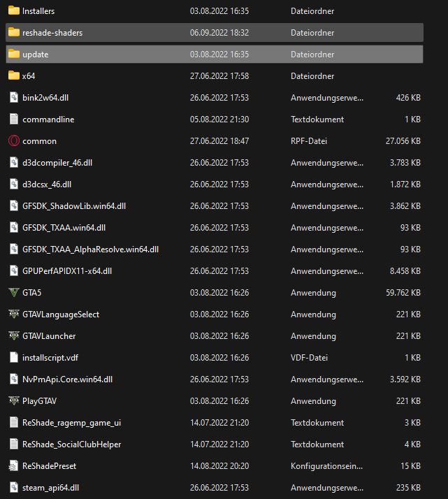448x499 pixels.
Task: Click the Konfigurationsein... type label
Action: coord(327,466)
